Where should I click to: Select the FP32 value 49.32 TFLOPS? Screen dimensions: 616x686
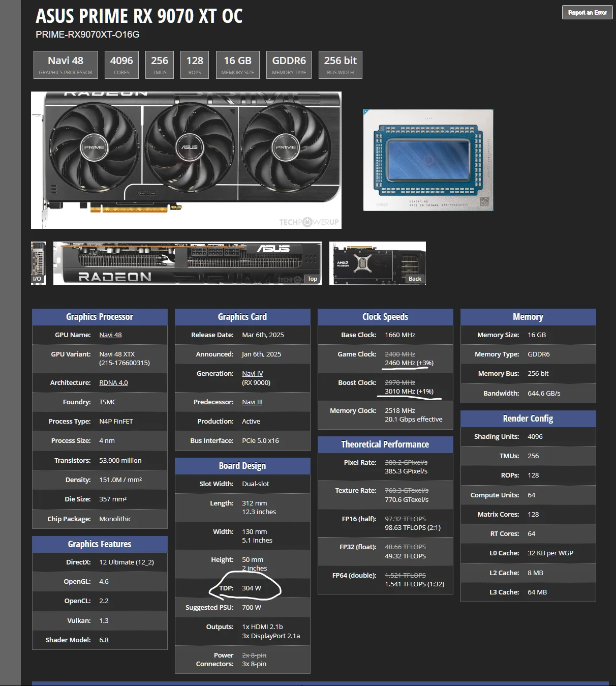point(405,556)
